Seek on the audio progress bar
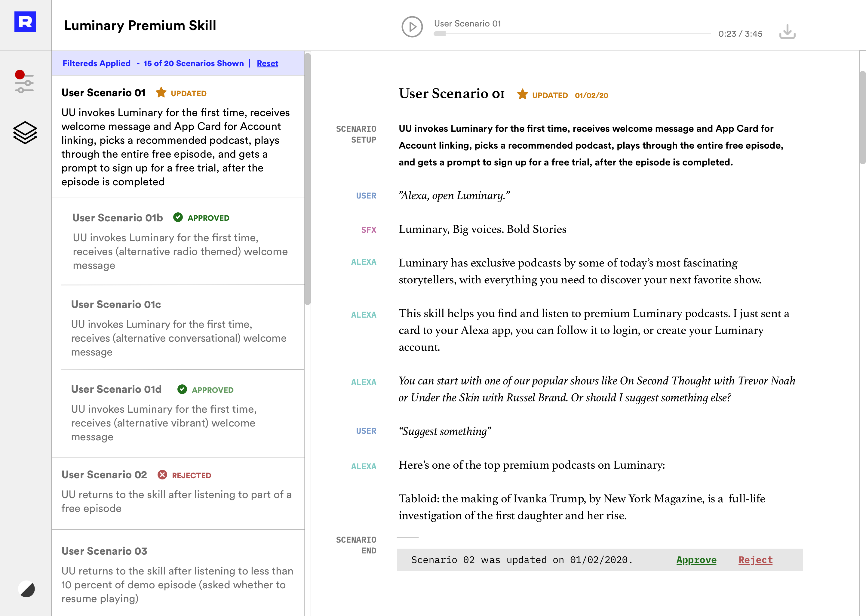The image size is (866, 616). pyautogui.click(x=572, y=34)
